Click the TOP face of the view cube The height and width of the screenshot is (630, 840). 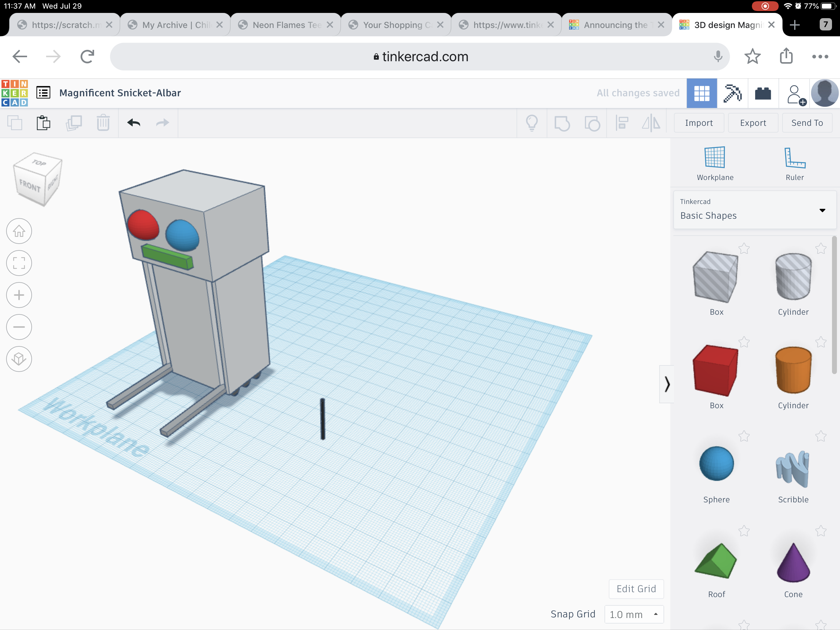click(39, 163)
